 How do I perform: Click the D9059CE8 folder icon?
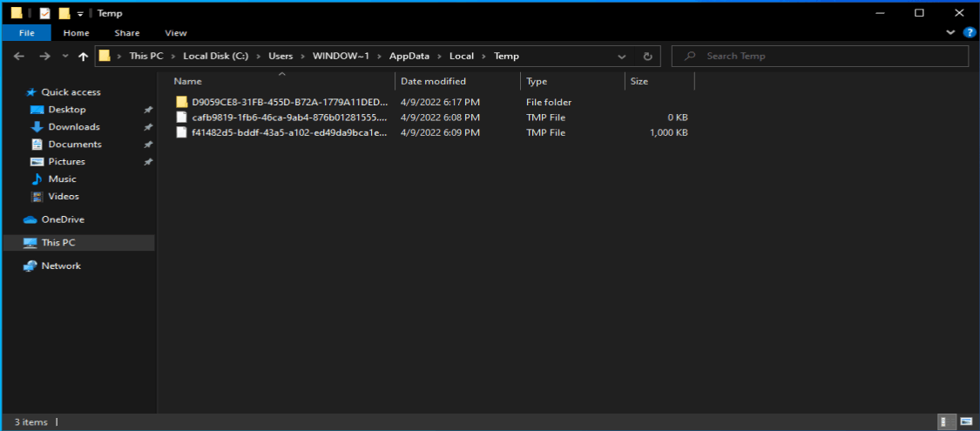[x=182, y=102]
